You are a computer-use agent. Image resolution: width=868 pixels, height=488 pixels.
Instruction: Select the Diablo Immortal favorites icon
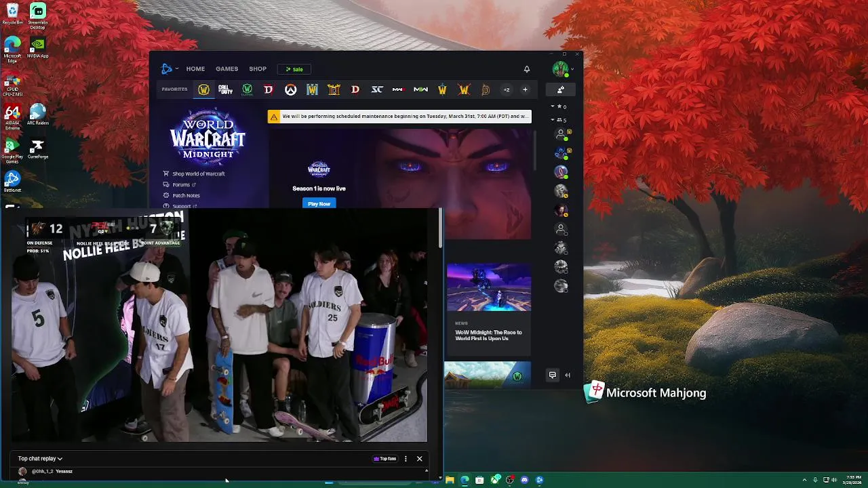[486, 89]
